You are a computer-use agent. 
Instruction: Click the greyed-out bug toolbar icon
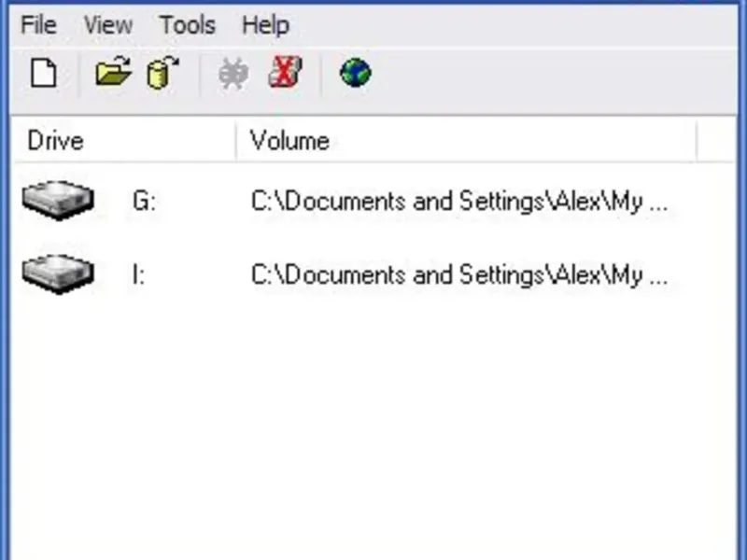pyautogui.click(x=233, y=74)
